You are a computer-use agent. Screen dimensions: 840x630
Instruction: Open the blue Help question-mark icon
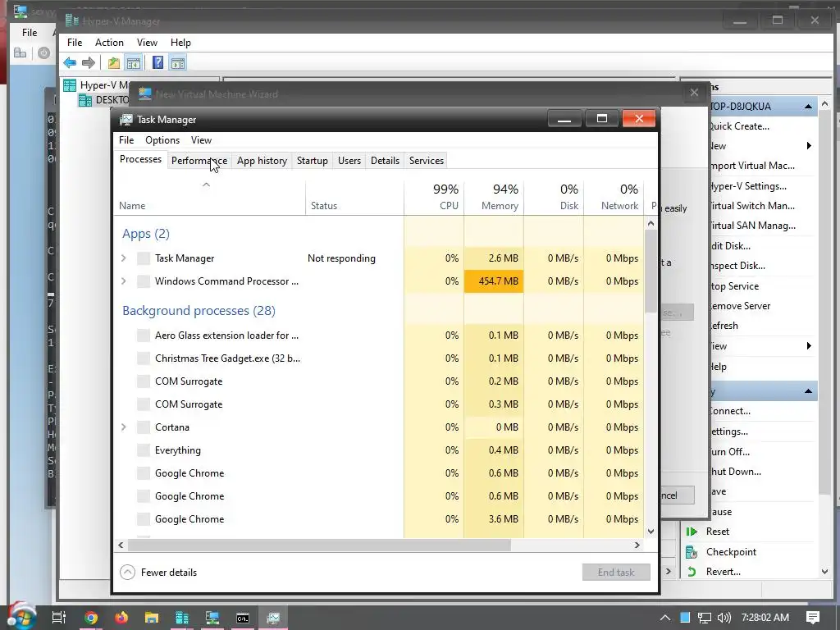pos(157,63)
